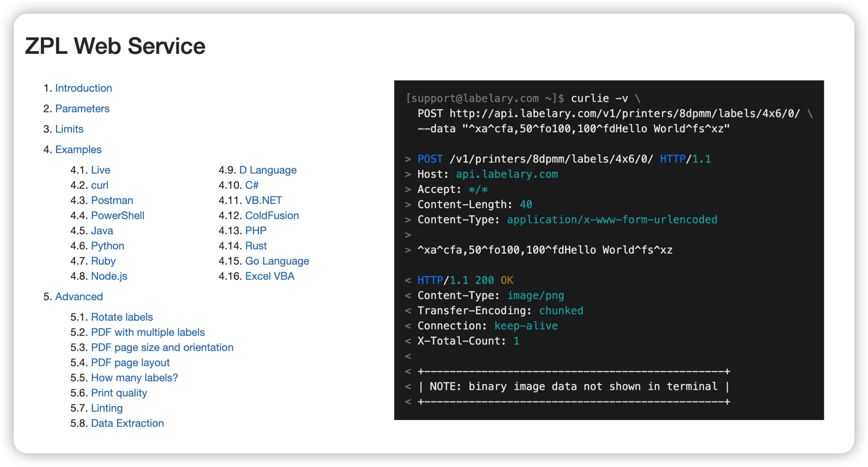Select the PowerShell example link
Screen dimensions: 868x467
[x=117, y=215]
